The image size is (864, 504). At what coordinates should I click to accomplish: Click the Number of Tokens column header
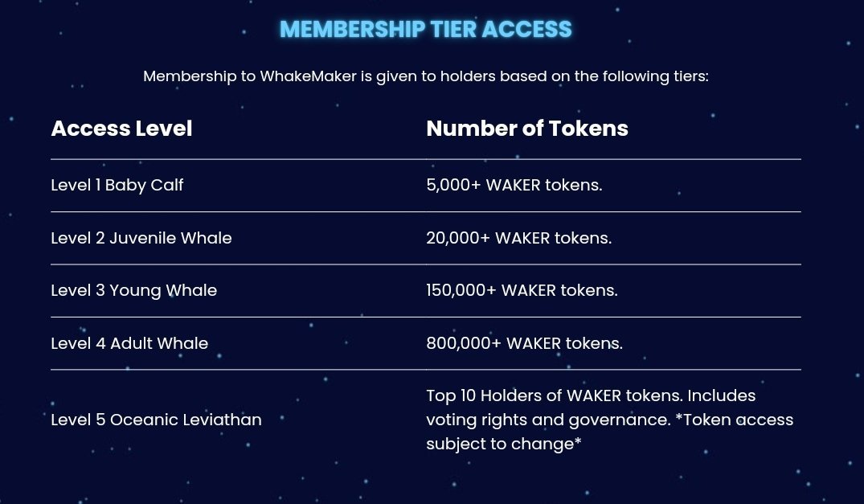(x=527, y=129)
